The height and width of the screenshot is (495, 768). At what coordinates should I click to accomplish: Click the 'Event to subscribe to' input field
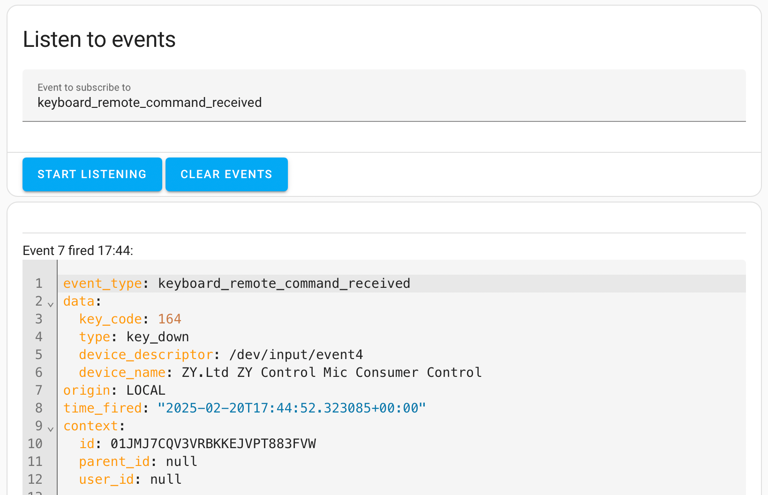(x=384, y=102)
